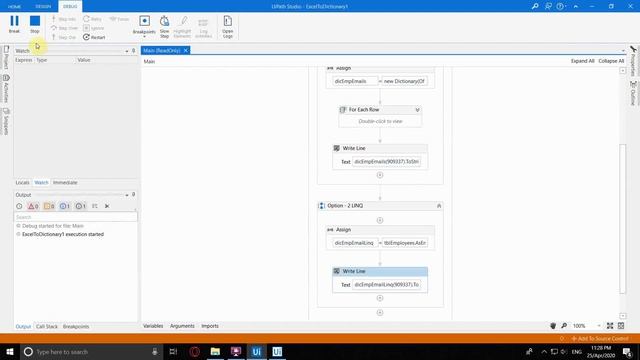
Task: Open the Project side panel
Action: tap(6, 58)
